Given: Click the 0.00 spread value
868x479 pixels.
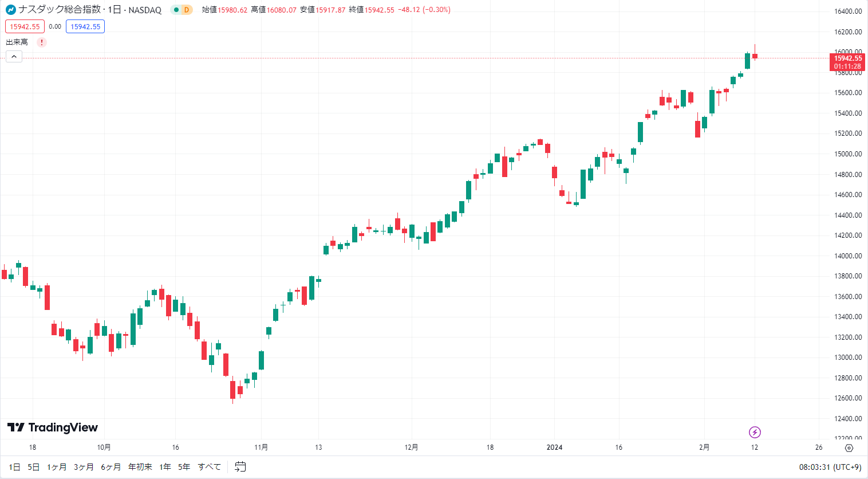Looking at the screenshot, I should click(55, 26).
